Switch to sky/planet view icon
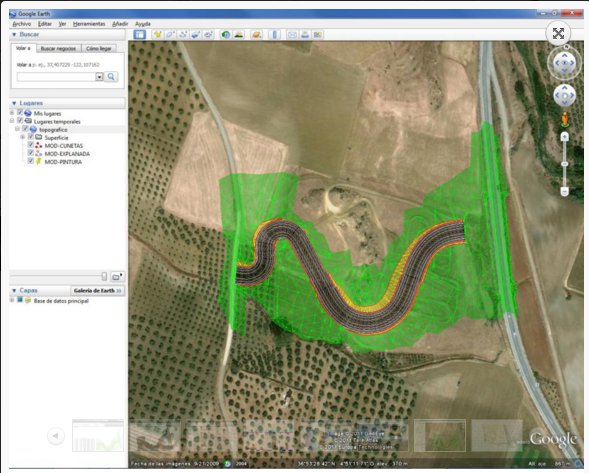This screenshot has width=589, height=473. pos(257,35)
